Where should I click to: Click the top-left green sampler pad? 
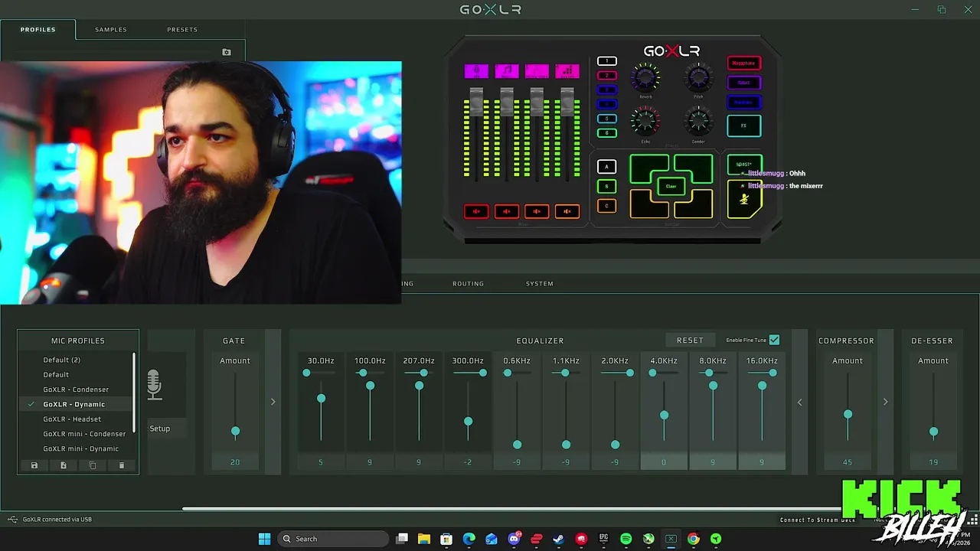pyautogui.click(x=648, y=168)
